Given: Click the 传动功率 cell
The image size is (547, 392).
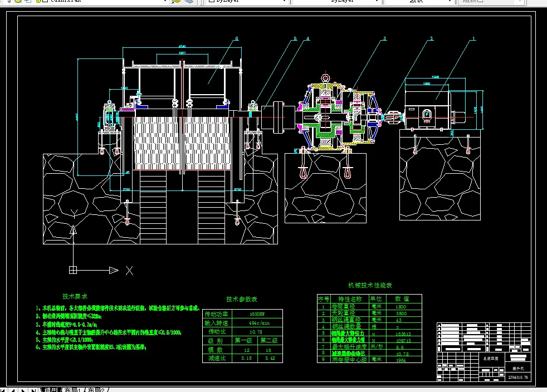Looking at the screenshot, I should click(217, 314).
